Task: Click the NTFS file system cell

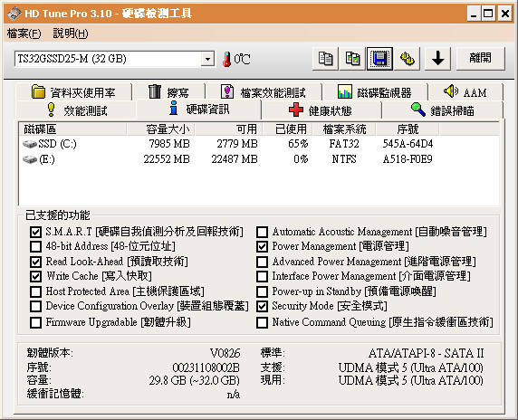Action: point(344,159)
